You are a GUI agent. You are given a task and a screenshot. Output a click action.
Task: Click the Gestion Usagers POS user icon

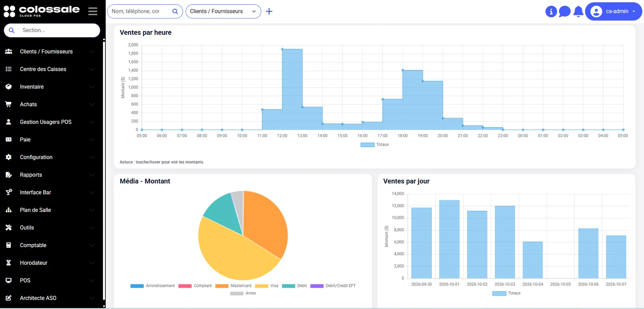pos(8,122)
